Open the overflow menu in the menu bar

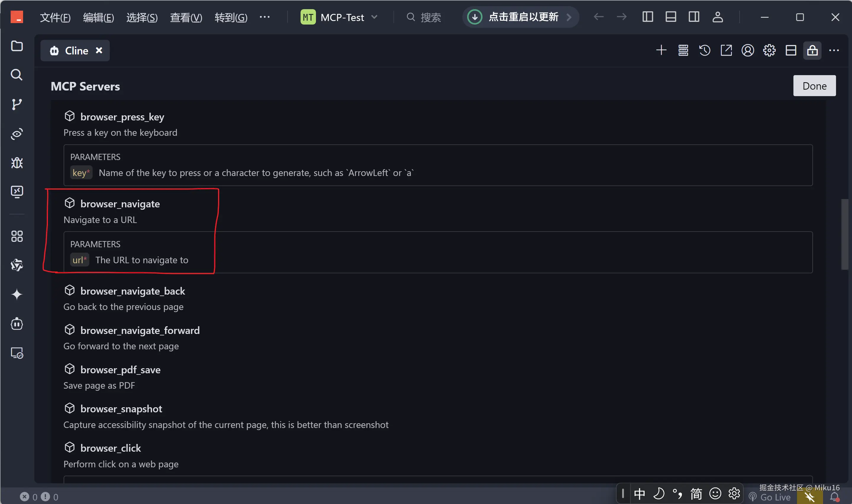click(264, 17)
